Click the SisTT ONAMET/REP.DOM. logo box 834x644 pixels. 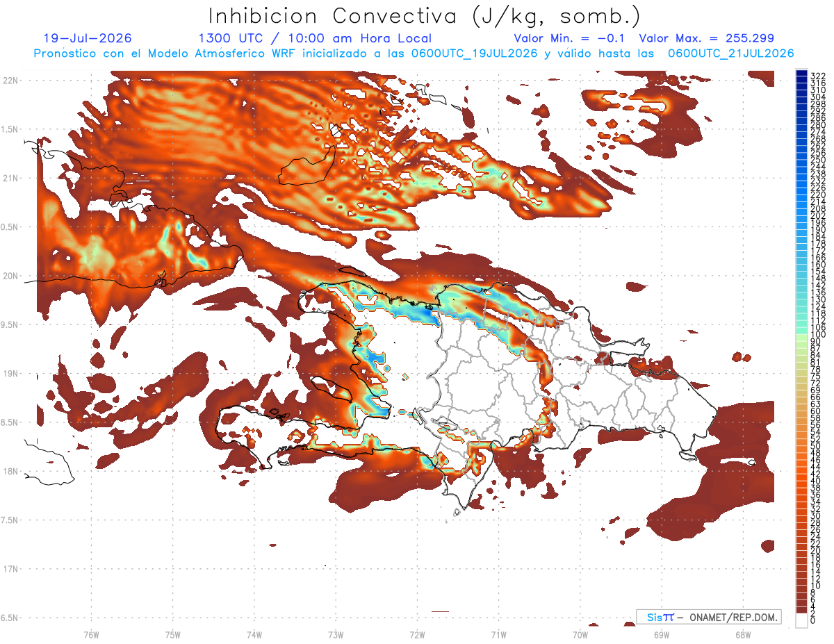click(x=708, y=617)
